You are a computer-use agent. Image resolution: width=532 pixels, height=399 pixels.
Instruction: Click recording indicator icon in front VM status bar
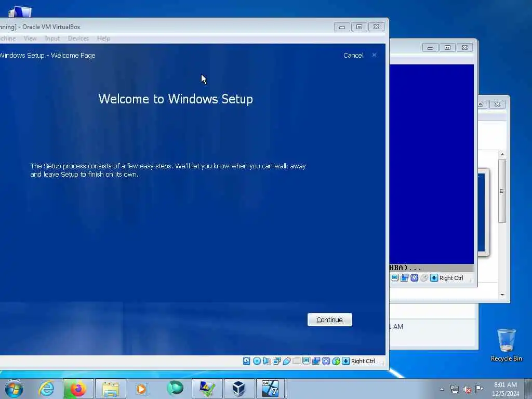coord(316,361)
